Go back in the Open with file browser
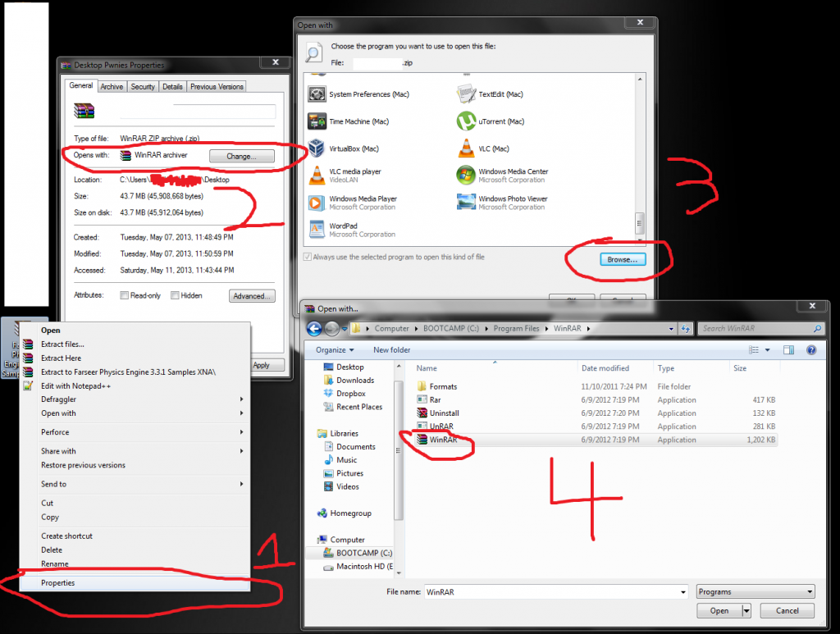The height and width of the screenshot is (634, 840). tap(314, 329)
